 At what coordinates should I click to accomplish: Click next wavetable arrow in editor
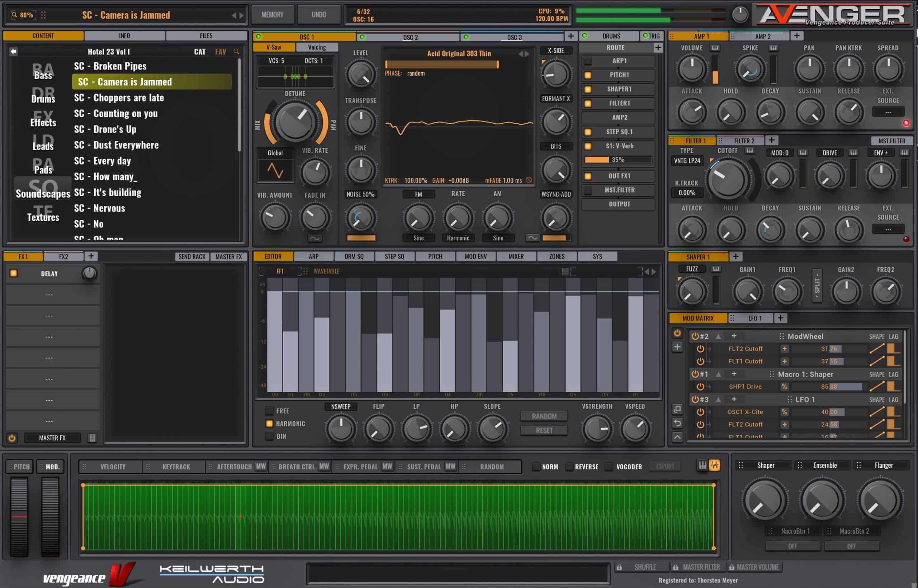pyautogui.click(x=654, y=272)
